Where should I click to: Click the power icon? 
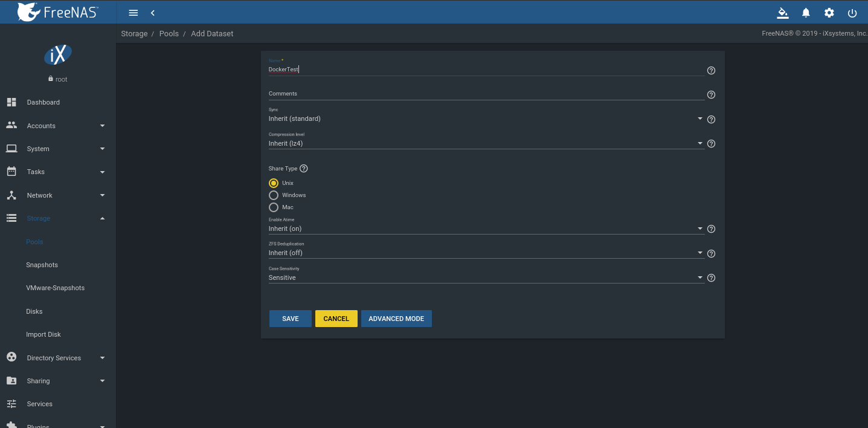[852, 13]
